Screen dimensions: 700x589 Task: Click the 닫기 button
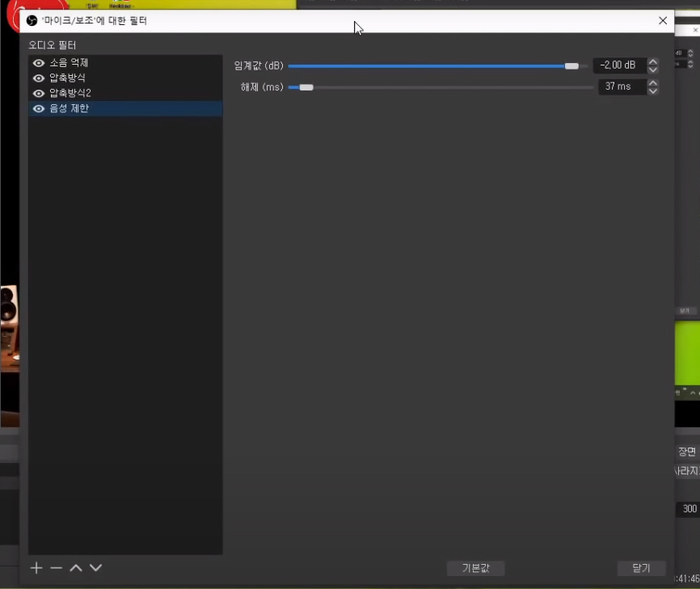pyautogui.click(x=641, y=568)
